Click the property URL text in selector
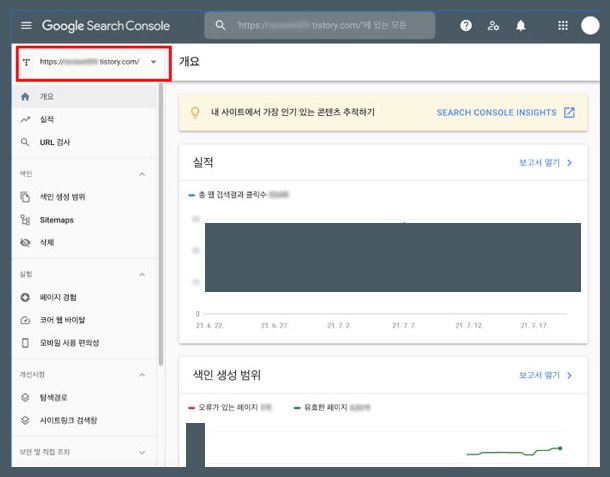The height and width of the screenshot is (477, 610). click(x=89, y=62)
